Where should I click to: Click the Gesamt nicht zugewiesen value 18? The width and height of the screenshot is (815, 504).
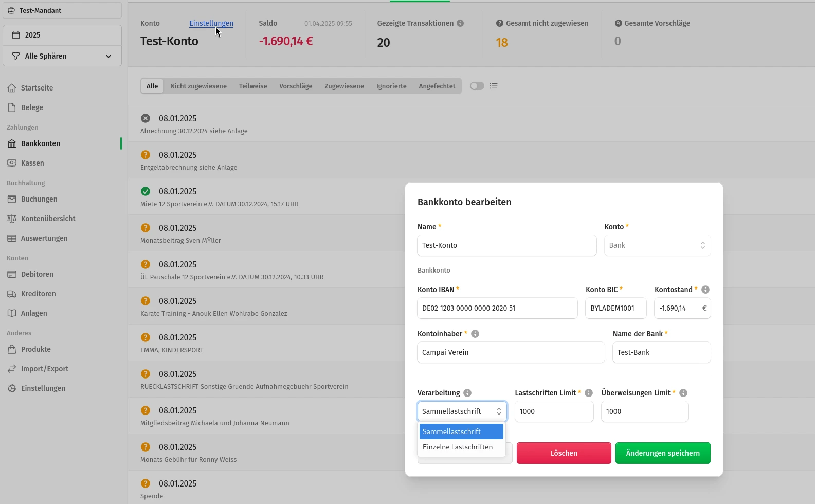[x=502, y=43]
